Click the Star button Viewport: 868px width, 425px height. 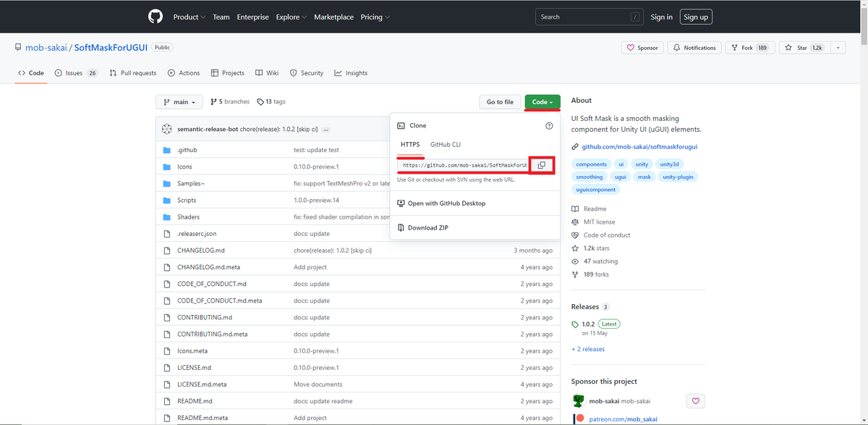[804, 48]
